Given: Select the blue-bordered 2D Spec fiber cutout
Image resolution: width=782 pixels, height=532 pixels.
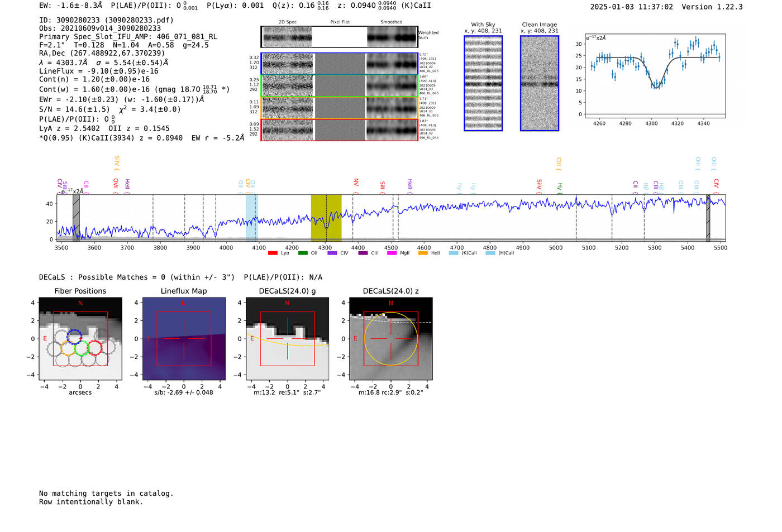Looking at the screenshot, I should point(288,64).
